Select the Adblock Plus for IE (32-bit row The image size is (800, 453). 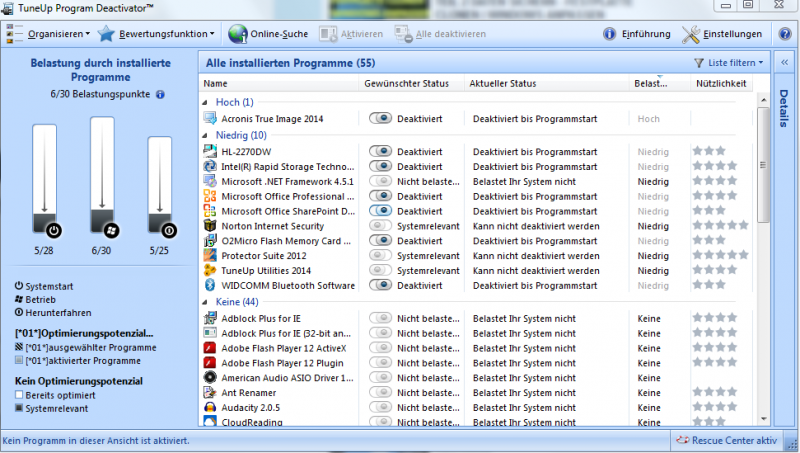pos(478,333)
